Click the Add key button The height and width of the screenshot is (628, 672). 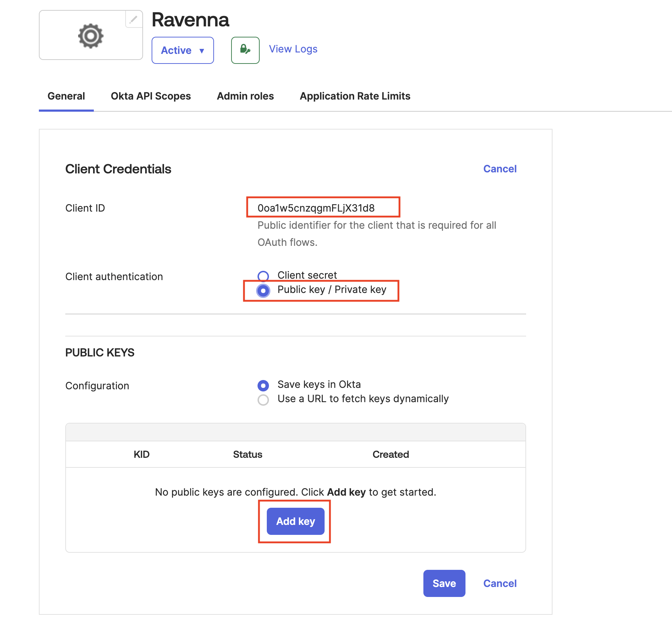click(x=295, y=521)
